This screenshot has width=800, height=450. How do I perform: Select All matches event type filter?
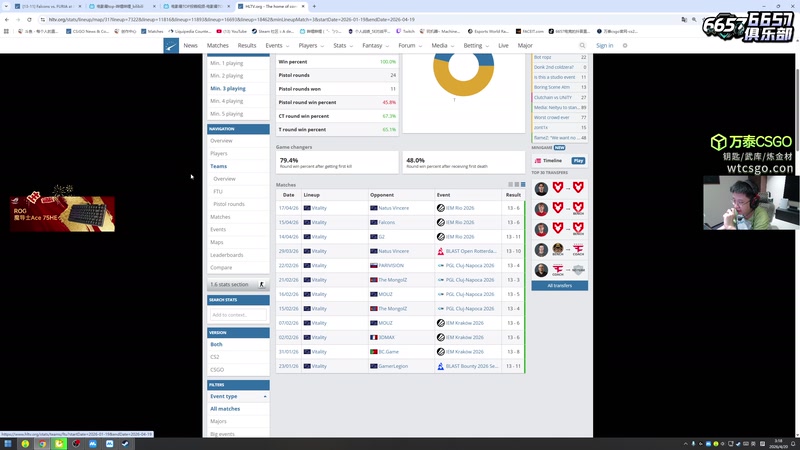225,409
